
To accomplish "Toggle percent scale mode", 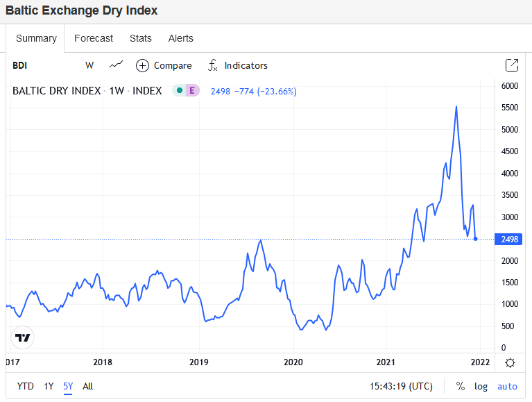I will [x=460, y=386].
